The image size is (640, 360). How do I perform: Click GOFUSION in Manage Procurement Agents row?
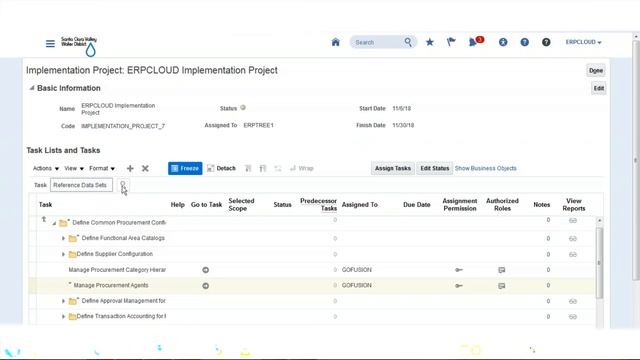[x=357, y=285]
